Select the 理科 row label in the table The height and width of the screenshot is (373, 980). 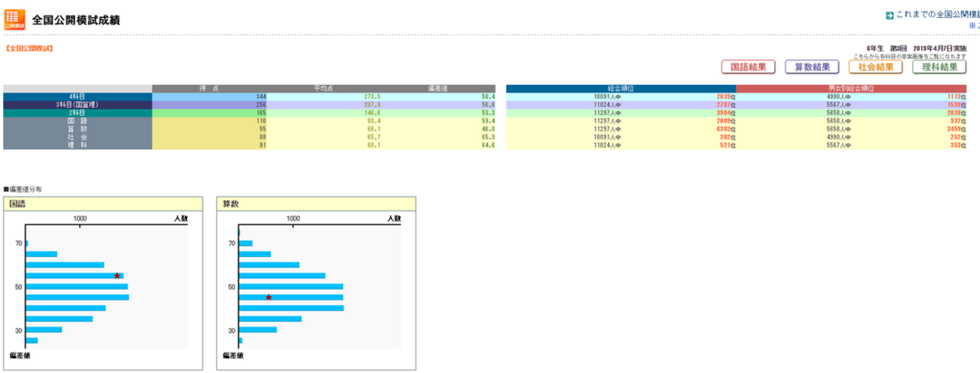tap(78, 145)
